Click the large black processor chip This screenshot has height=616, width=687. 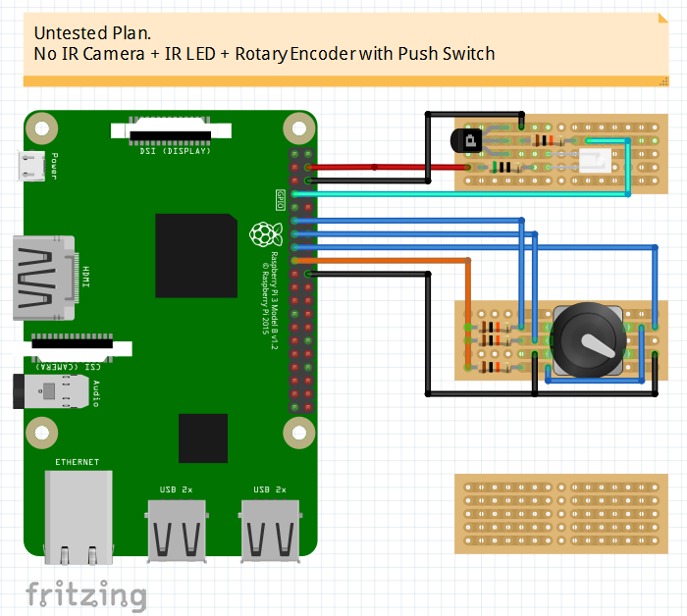point(196,256)
